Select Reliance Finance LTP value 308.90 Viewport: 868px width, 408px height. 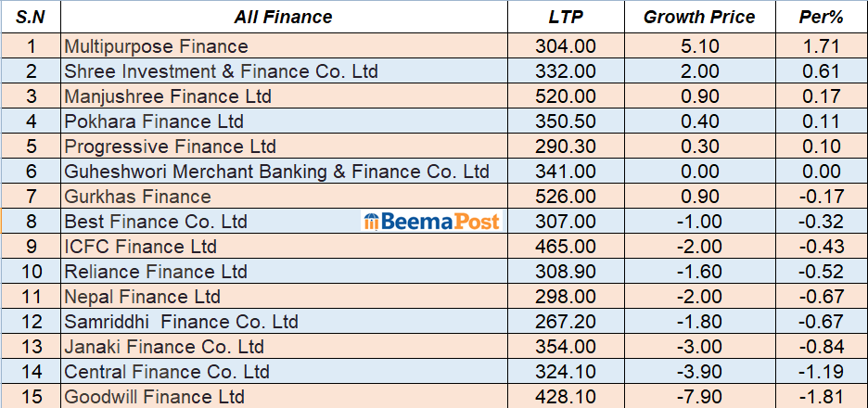point(565,272)
